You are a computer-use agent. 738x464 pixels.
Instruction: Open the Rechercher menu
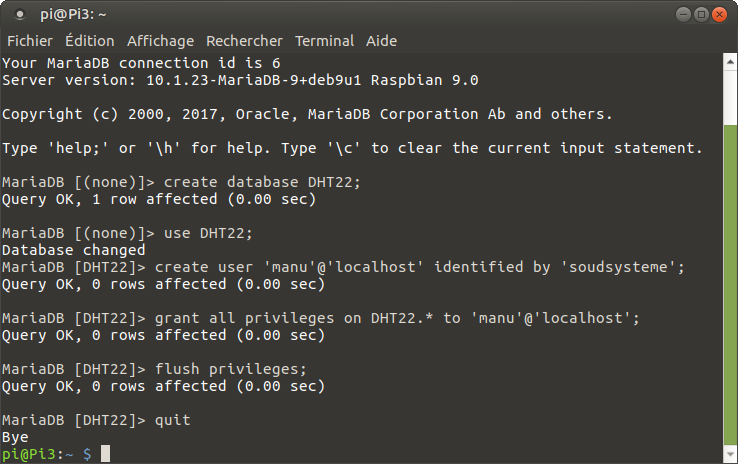pyautogui.click(x=244, y=41)
